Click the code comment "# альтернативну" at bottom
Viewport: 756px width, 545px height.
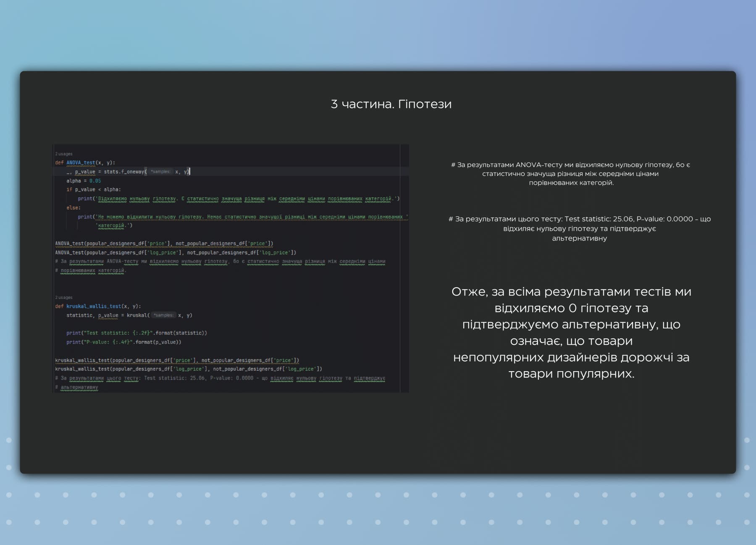(76, 387)
